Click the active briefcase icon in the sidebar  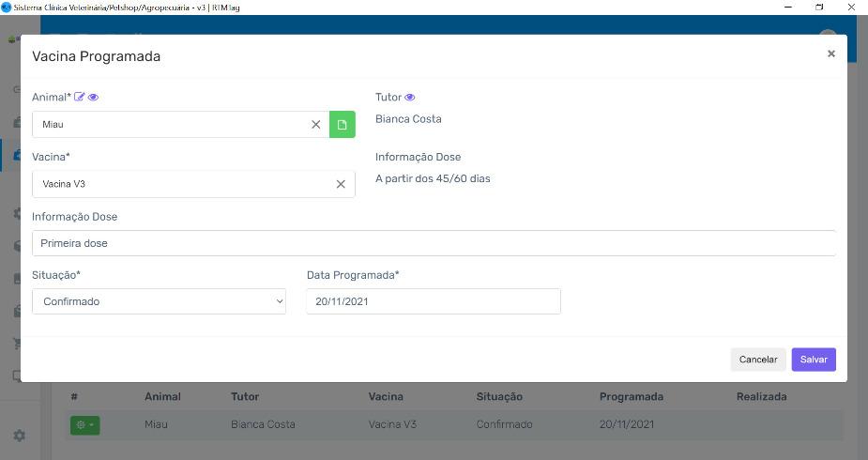(17, 155)
